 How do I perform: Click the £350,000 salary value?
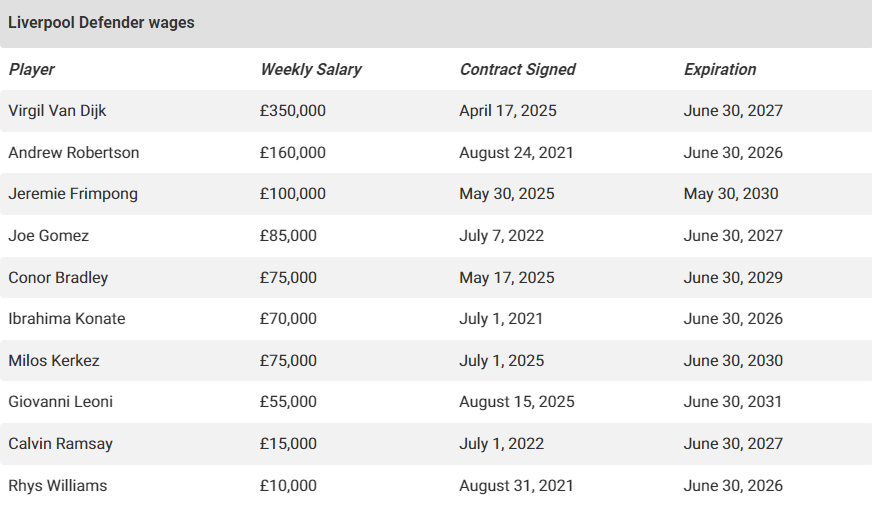292,111
